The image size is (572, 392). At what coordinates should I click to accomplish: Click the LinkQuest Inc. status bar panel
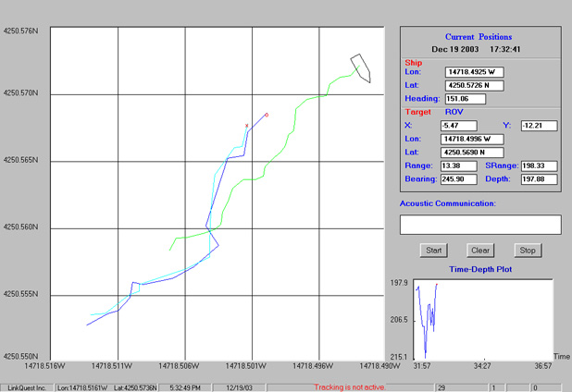[x=26, y=386]
